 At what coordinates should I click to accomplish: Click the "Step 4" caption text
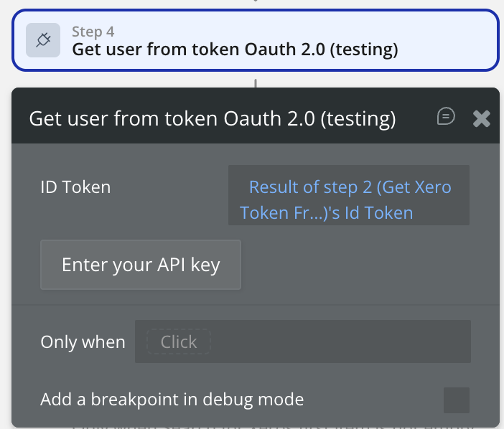(x=93, y=32)
